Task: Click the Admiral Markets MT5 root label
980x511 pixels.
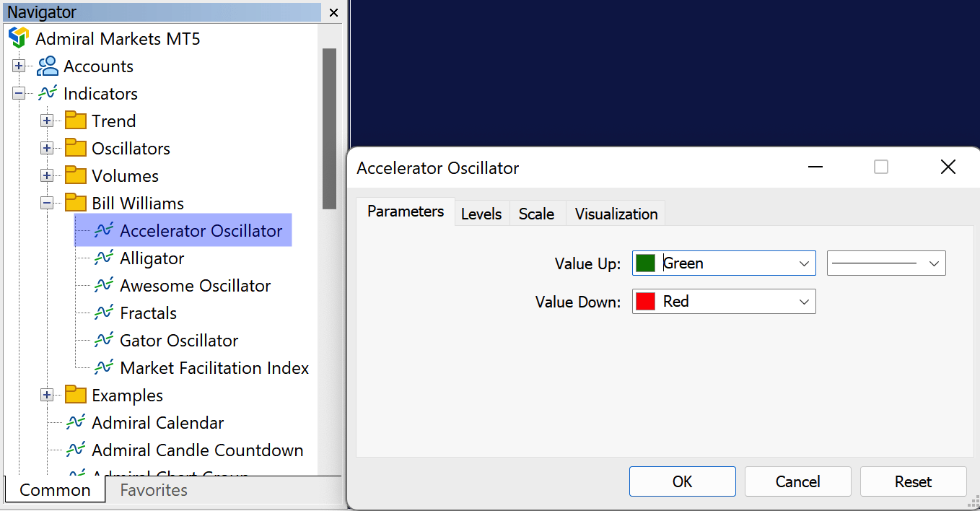Action: [118, 38]
